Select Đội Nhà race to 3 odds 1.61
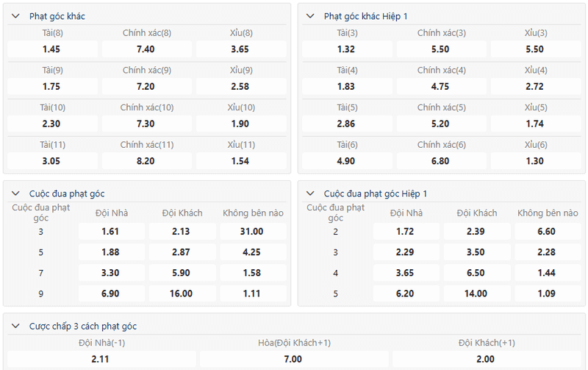The height and width of the screenshot is (370, 588). [x=110, y=232]
